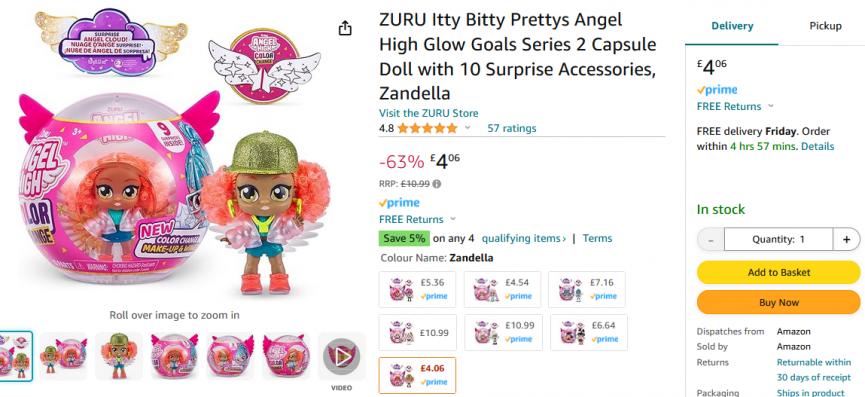Choose the £7.16 colour variant swatch
865x397 pixels.
point(587,289)
